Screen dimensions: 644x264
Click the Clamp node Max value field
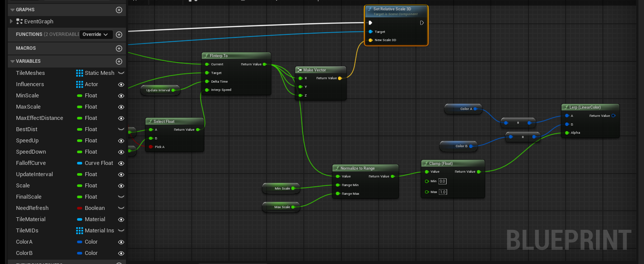tap(443, 192)
